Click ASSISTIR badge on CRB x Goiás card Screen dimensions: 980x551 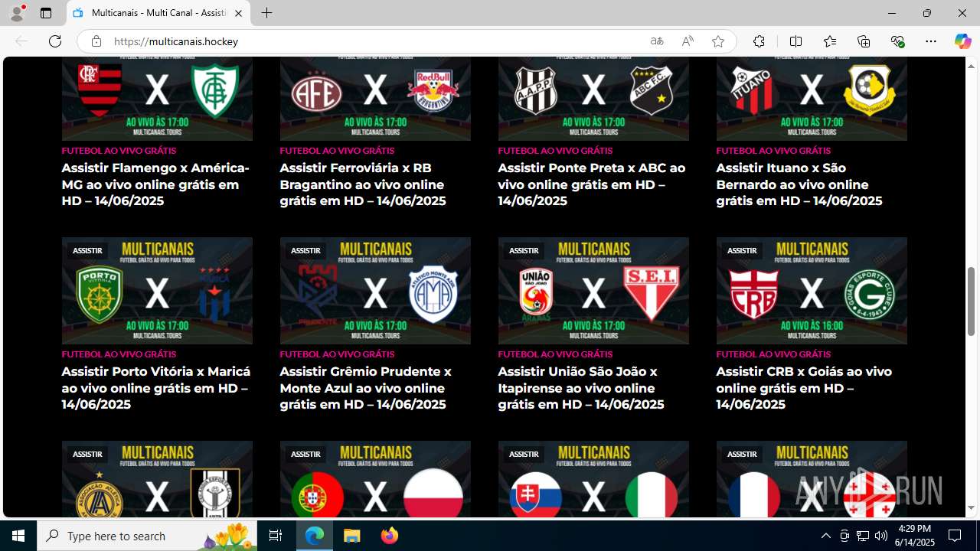(742, 250)
